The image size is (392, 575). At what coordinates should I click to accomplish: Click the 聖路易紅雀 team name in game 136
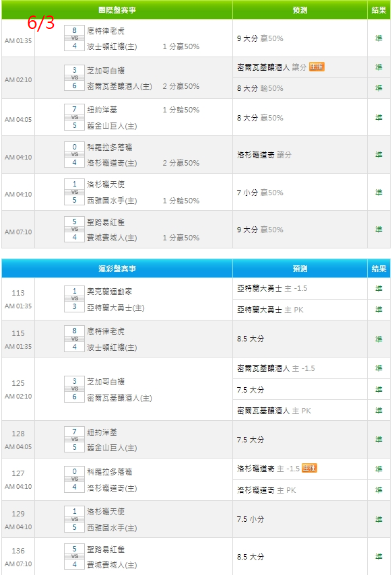coord(106,549)
